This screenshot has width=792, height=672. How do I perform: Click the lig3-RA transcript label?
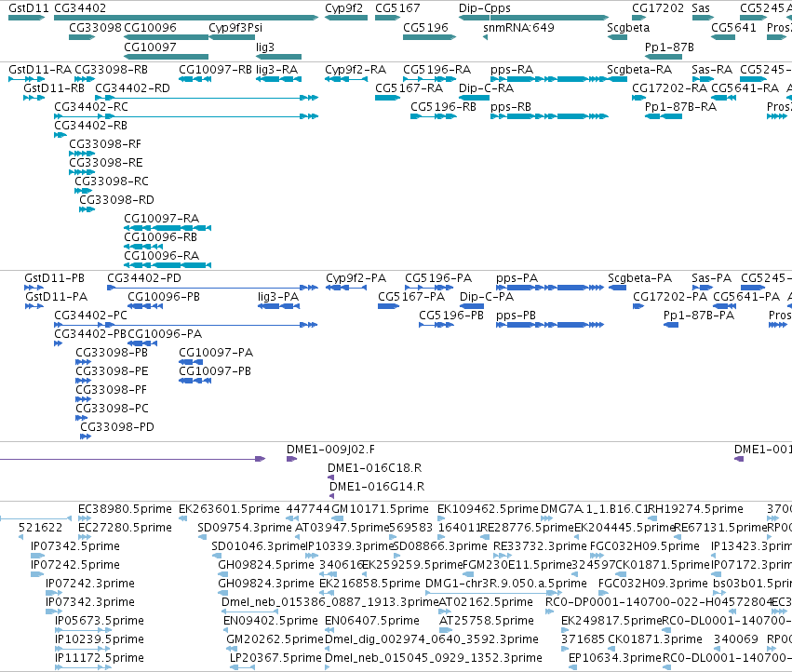(x=276, y=69)
